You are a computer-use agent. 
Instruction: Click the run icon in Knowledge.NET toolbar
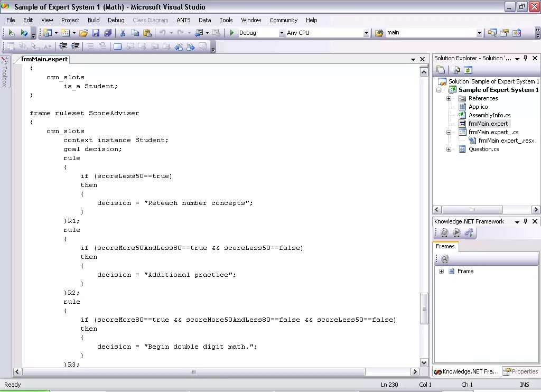point(456,232)
